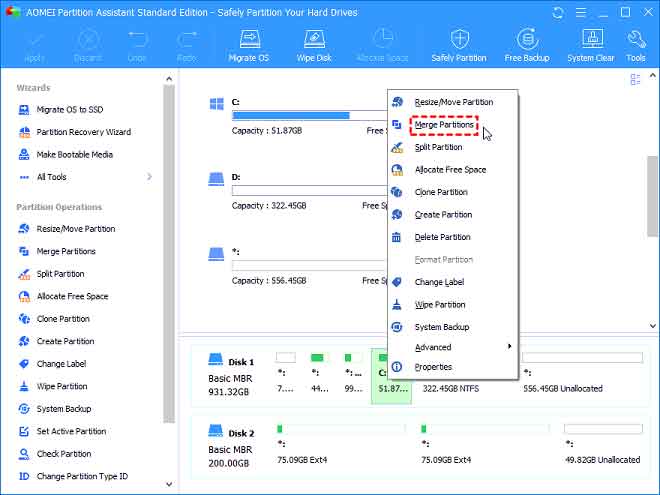The height and width of the screenshot is (495, 660).
Task: Select Disk 2 header in disk map
Action: point(231,448)
